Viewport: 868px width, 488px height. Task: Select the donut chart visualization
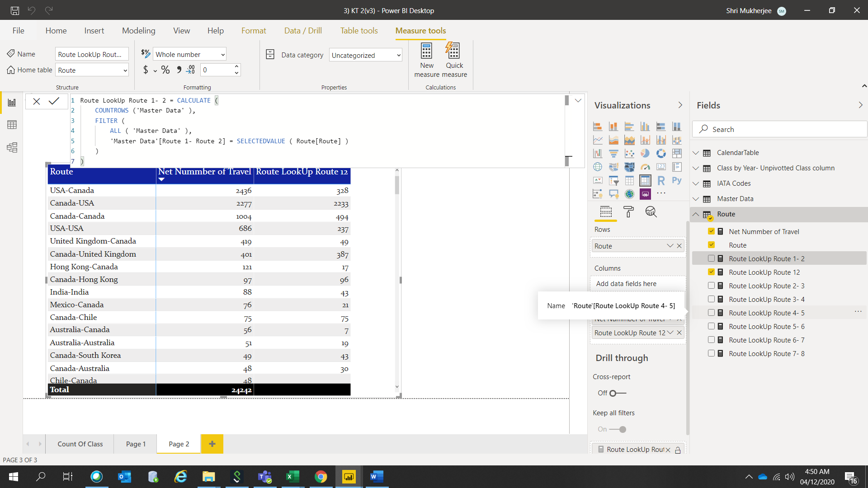click(661, 154)
